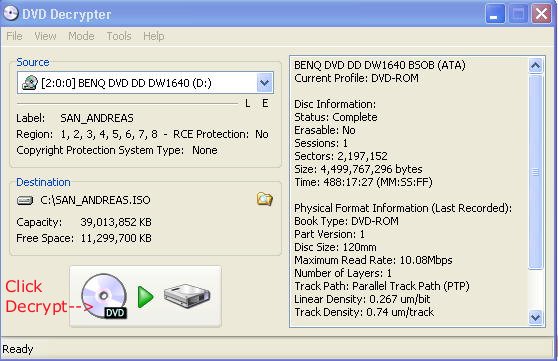
Task: Open the View menu
Action: pyautogui.click(x=45, y=36)
